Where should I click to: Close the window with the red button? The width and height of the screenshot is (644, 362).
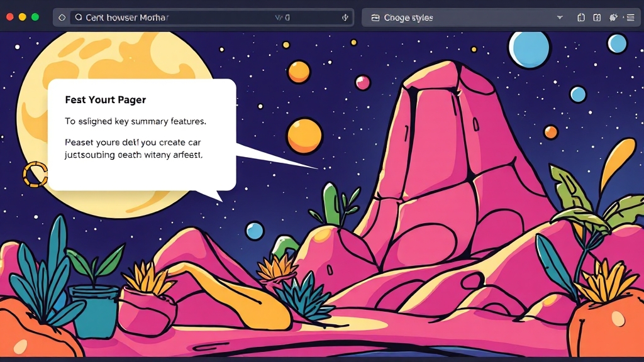click(x=9, y=17)
